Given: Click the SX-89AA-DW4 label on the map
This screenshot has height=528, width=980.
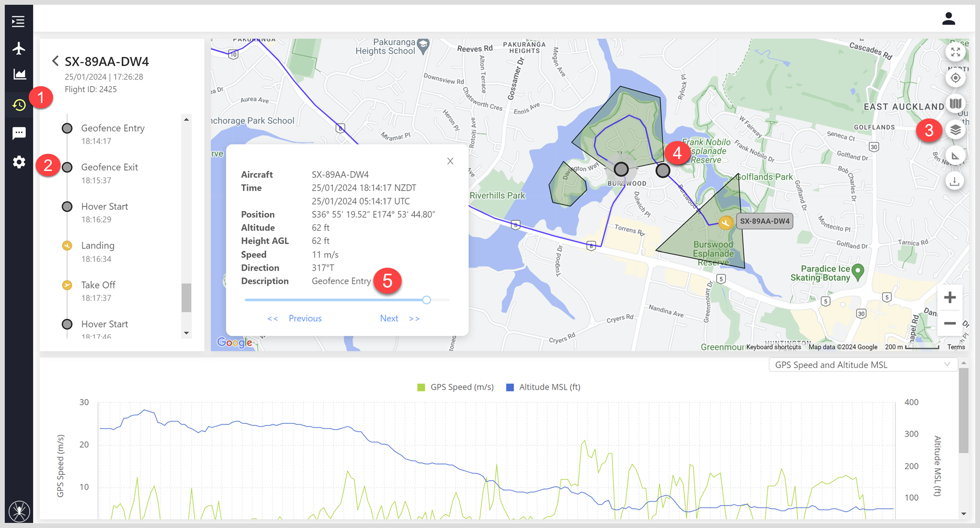Looking at the screenshot, I should coord(765,221).
